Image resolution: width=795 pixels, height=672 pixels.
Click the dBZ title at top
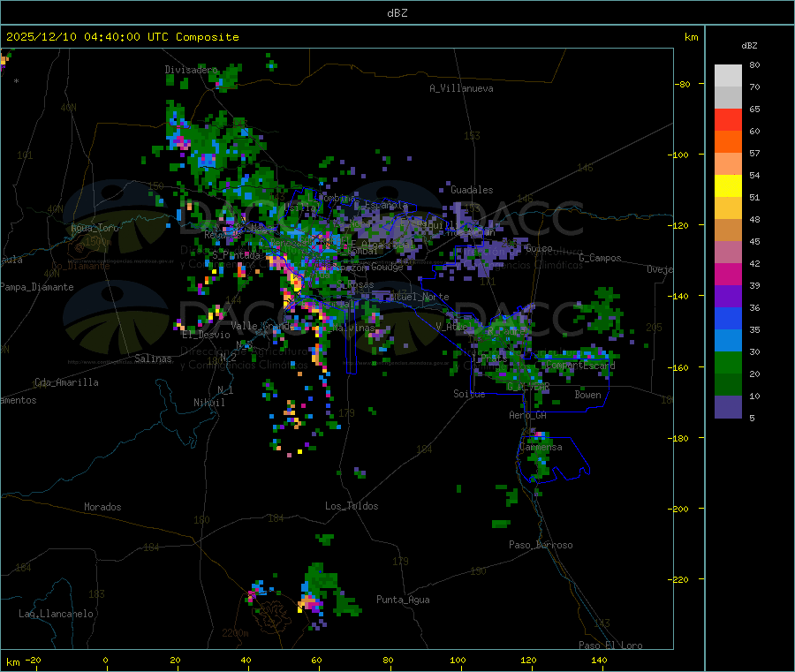(397, 13)
